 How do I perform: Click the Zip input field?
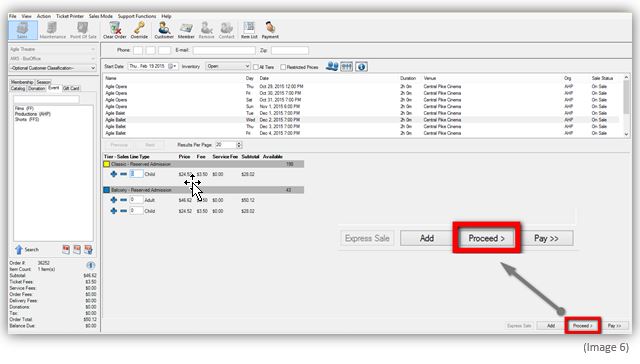(290, 50)
